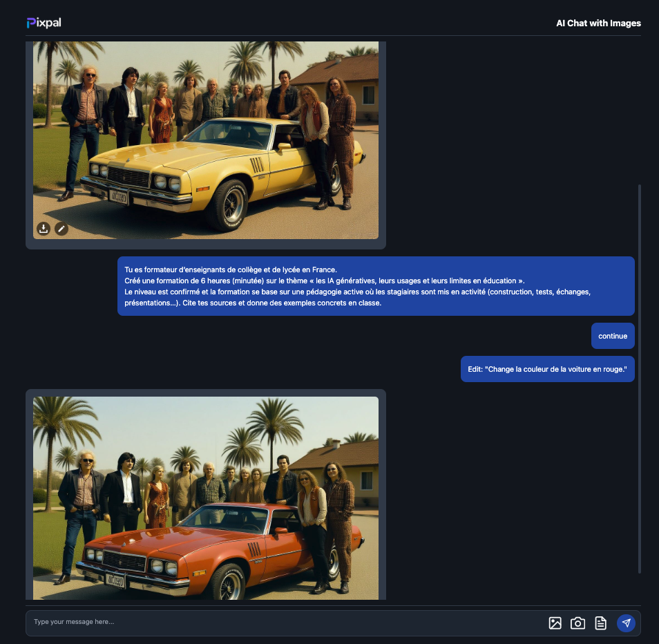Open the red car edited image
This screenshot has height=644, width=659.
coord(205,498)
